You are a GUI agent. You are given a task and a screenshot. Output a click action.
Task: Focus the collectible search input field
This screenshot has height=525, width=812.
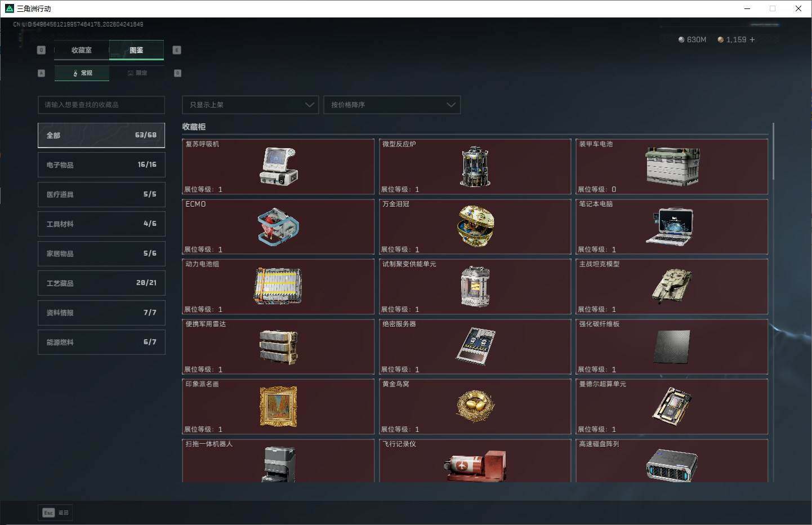tap(101, 105)
